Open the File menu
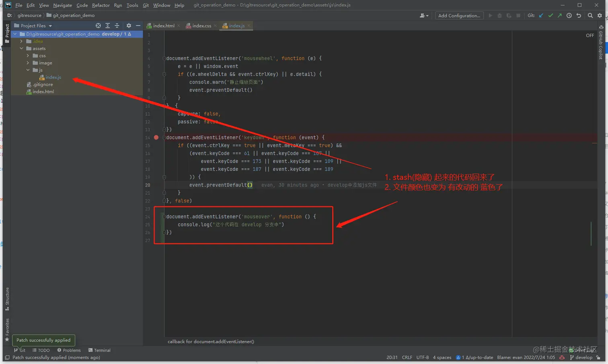 pos(19,5)
